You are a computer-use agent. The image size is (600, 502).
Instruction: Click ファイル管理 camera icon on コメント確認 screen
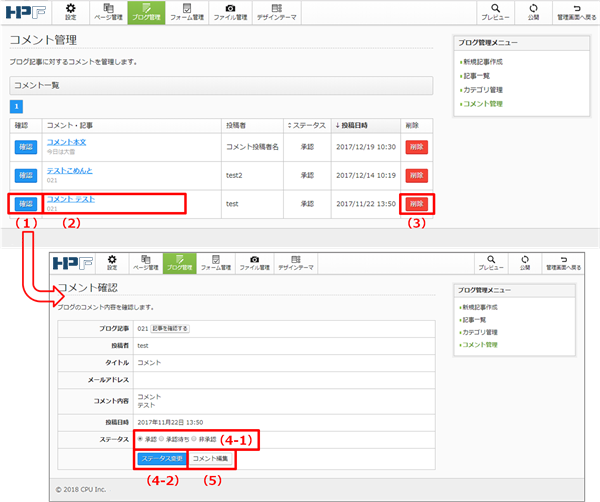pyautogui.click(x=256, y=264)
